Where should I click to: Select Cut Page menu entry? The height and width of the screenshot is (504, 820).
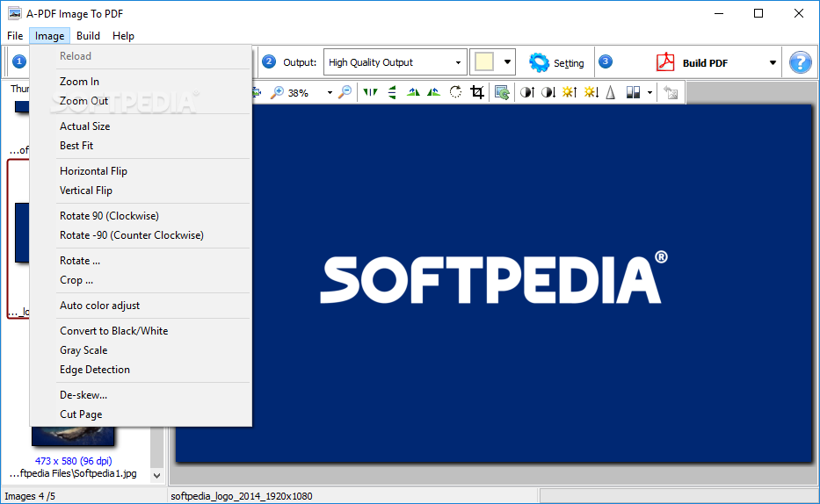click(142, 414)
